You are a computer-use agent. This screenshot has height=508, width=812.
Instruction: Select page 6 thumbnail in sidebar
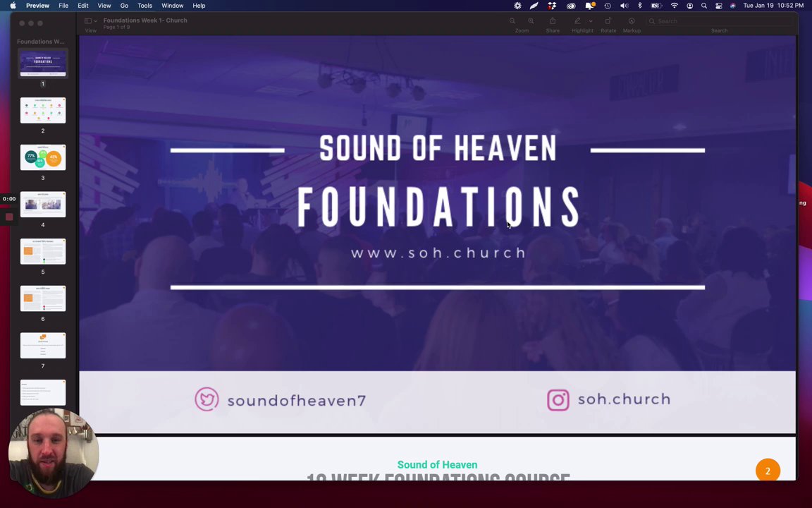click(43, 298)
